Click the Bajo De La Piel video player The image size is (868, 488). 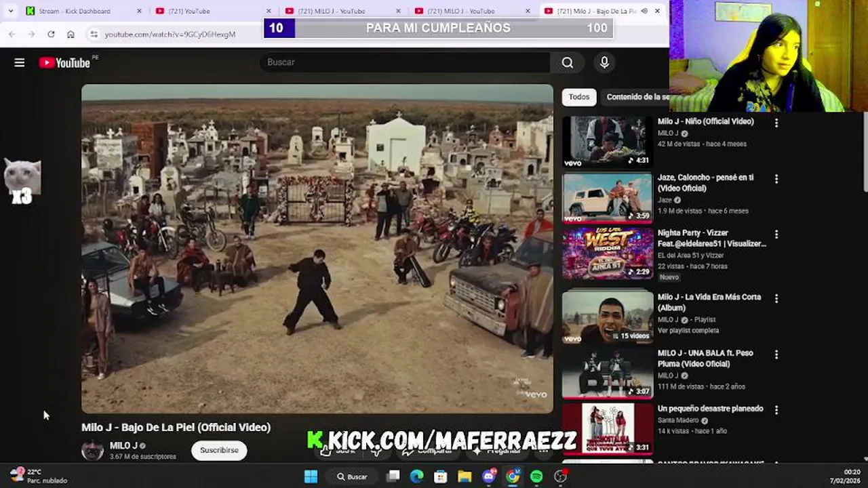click(317, 249)
